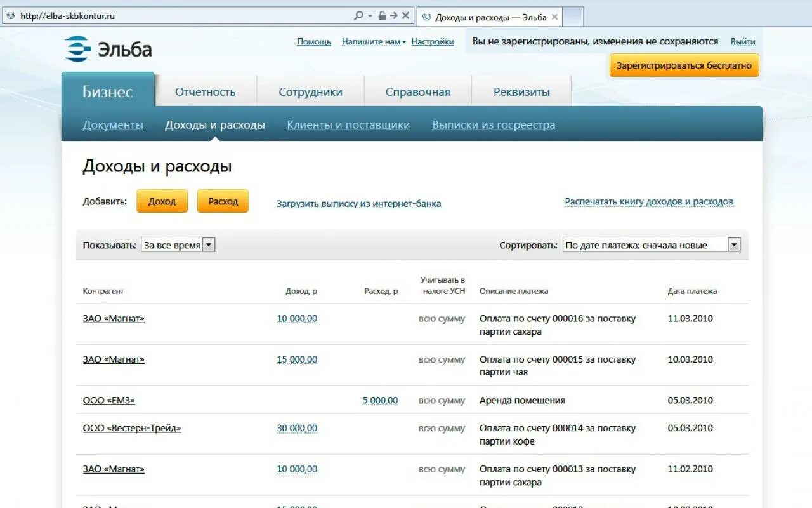The height and width of the screenshot is (508, 812).
Task: Open the Сортировать order dropdown
Action: pos(652,245)
